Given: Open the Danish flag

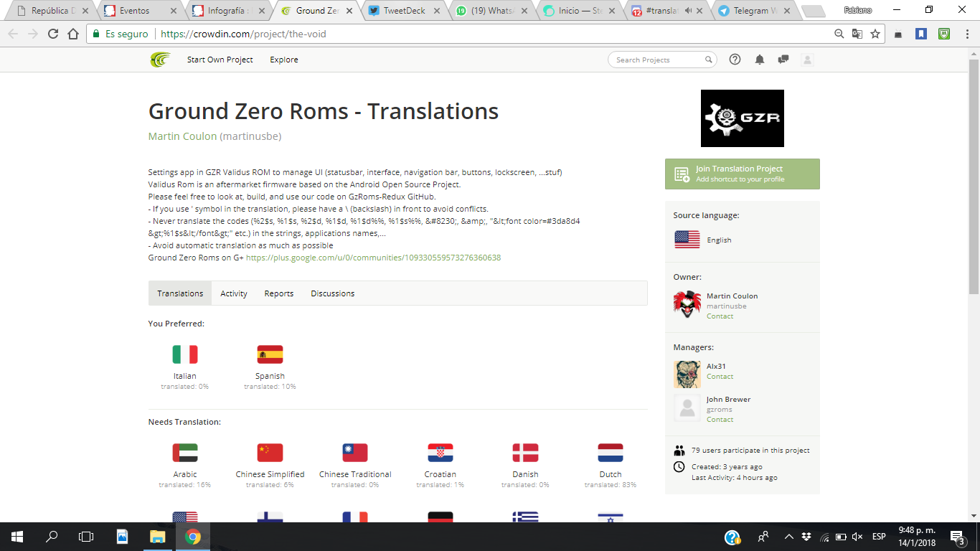Looking at the screenshot, I should 525,453.
